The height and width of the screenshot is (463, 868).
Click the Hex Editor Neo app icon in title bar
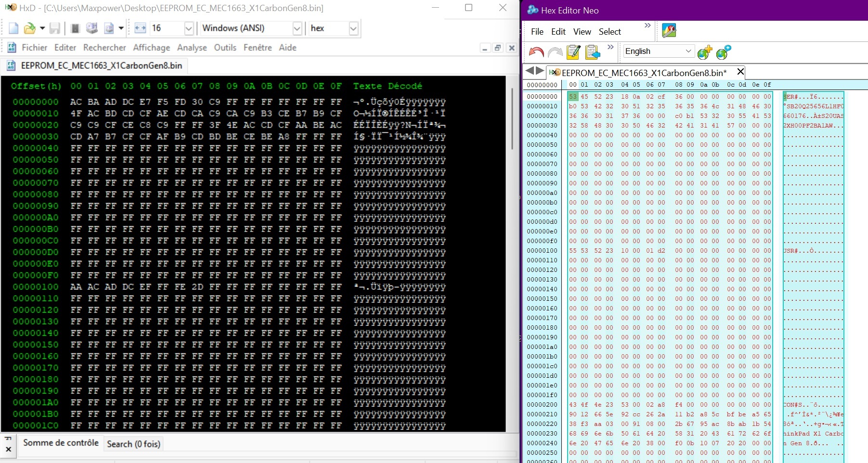tap(532, 10)
